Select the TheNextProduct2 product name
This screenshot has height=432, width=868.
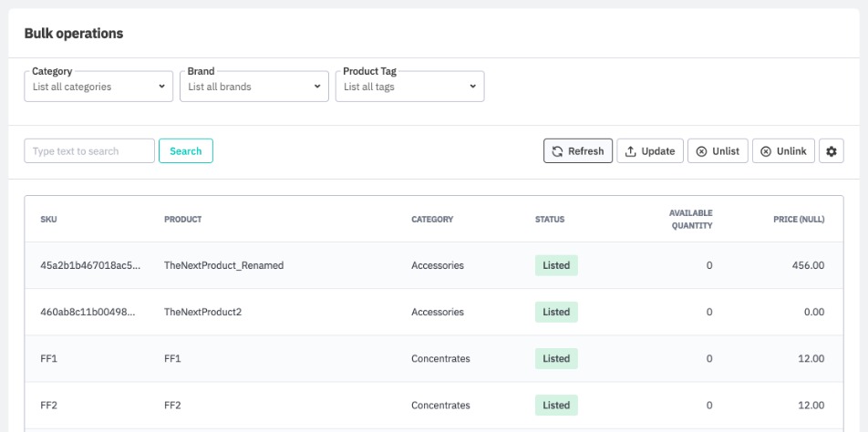202,312
